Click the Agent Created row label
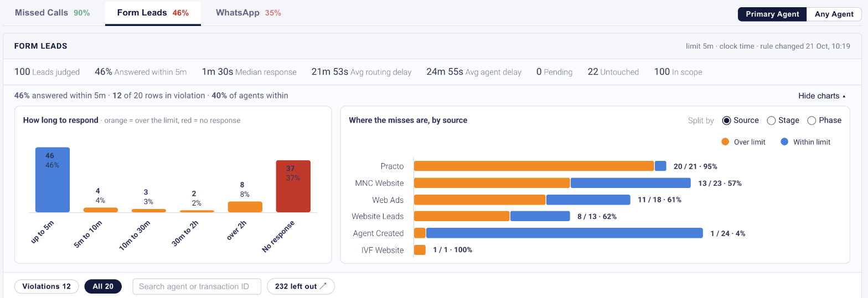This screenshot has width=868, height=298. 379,233
